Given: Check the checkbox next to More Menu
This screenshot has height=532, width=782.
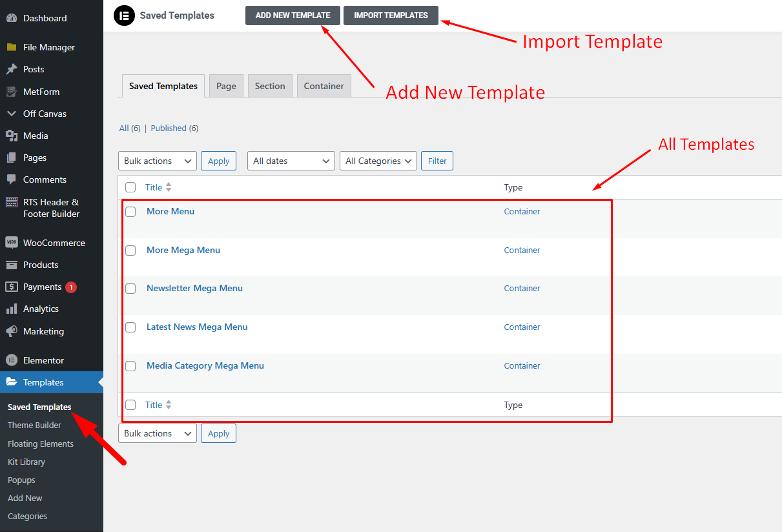Looking at the screenshot, I should [130, 211].
